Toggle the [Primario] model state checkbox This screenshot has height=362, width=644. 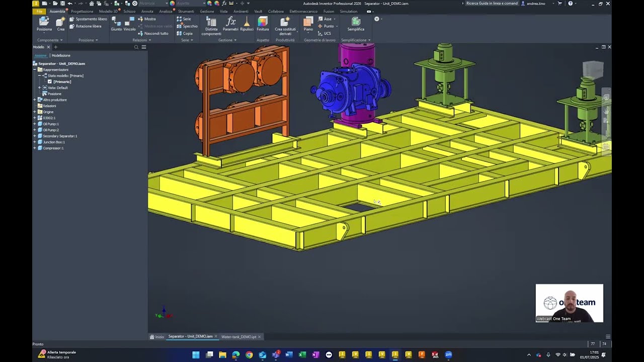(x=49, y=81)
